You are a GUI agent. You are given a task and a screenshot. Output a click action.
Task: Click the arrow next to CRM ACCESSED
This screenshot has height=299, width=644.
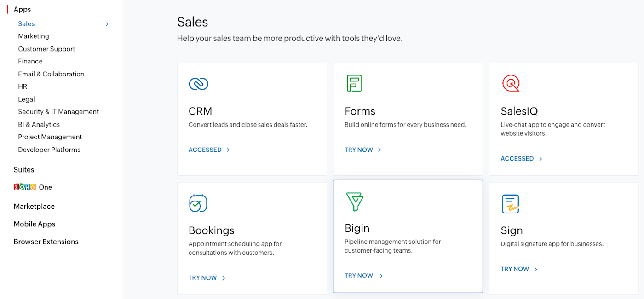tap(228, 150)
